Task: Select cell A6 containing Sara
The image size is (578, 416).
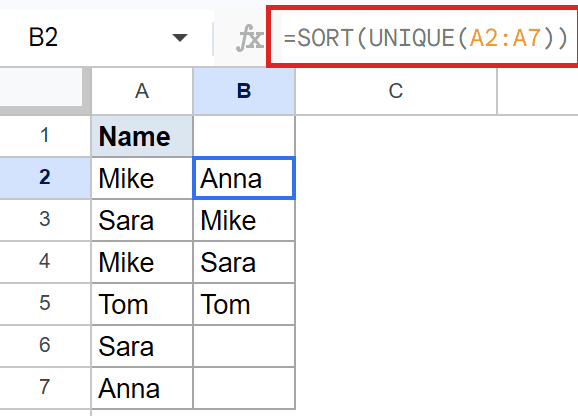Action: point(142,346)
